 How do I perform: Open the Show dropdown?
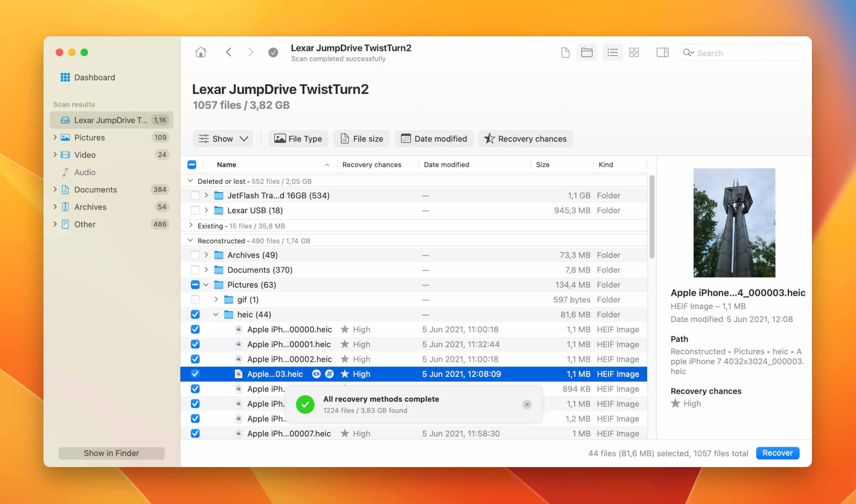tap(223, 138)
